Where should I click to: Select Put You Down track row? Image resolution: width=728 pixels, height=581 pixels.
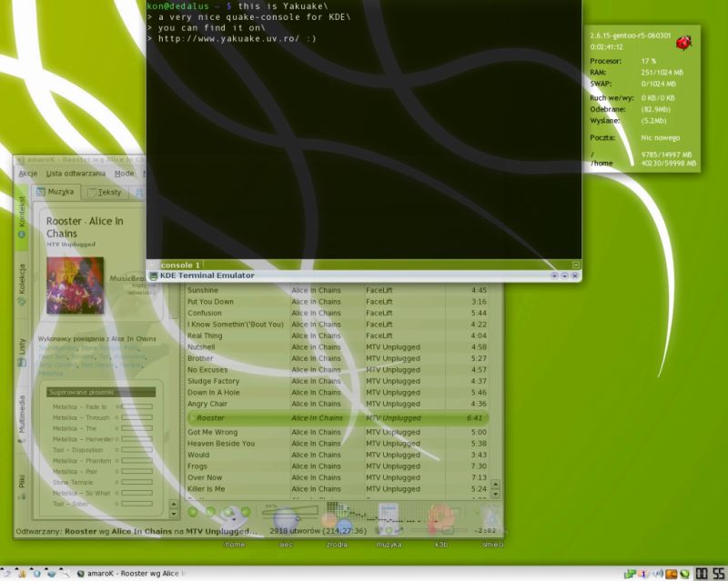click(x=337, y=302)
